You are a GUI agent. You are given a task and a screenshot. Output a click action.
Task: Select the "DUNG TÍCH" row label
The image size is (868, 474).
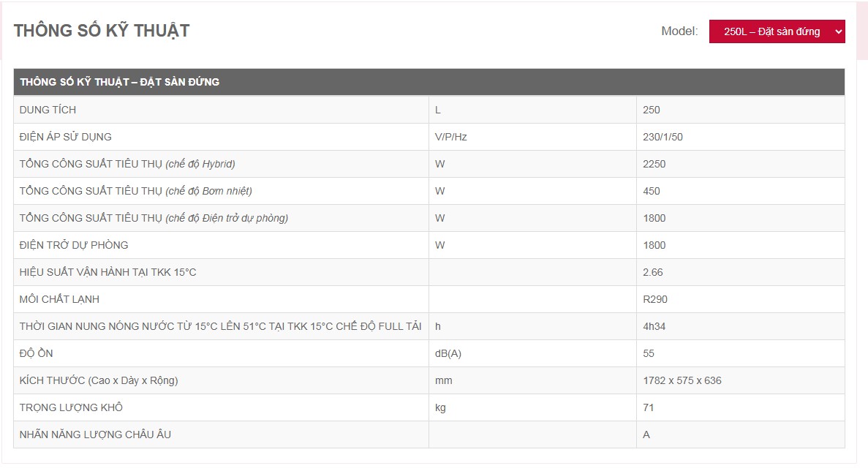(48, 110)
